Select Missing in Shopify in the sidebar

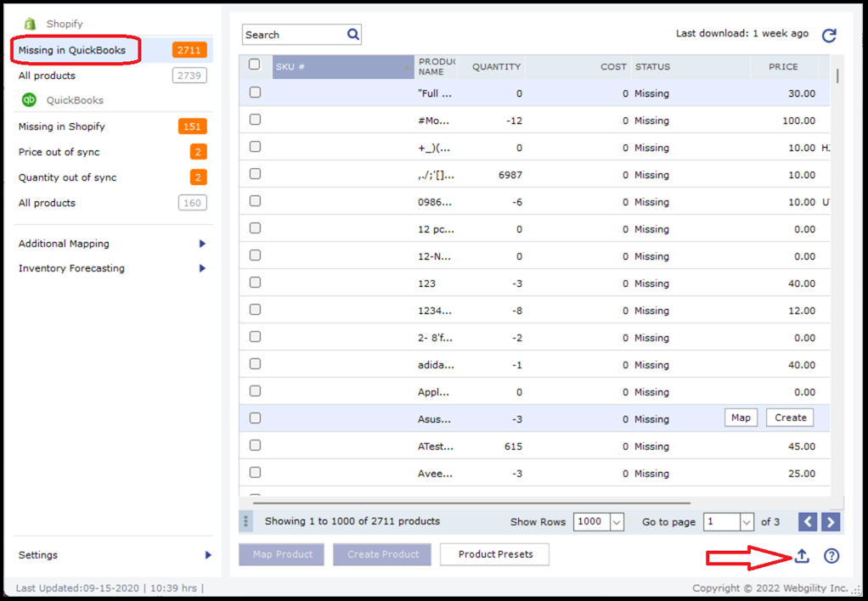[x=62, y=126]
